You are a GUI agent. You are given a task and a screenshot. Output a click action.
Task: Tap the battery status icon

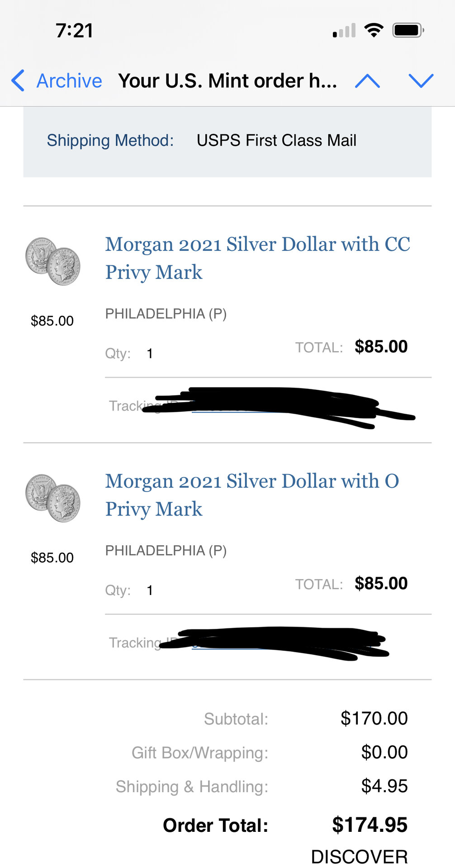[x=408, y=30]
